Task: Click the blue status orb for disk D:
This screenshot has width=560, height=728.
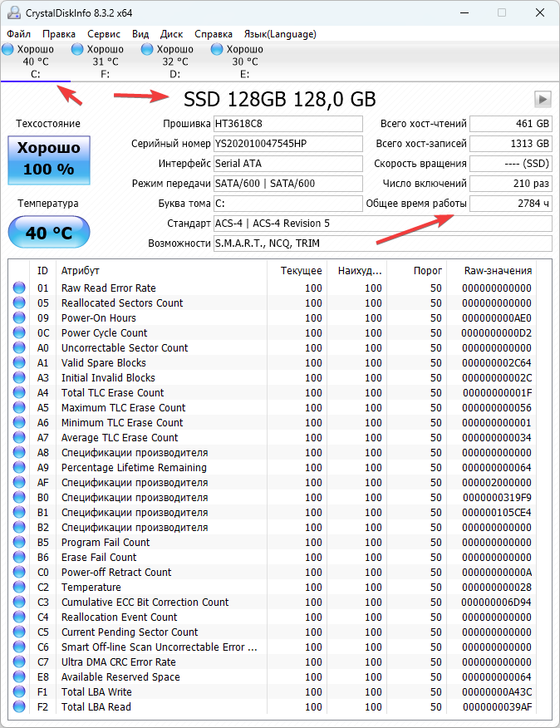Action: pyautogui.click(x=147, y=49)
